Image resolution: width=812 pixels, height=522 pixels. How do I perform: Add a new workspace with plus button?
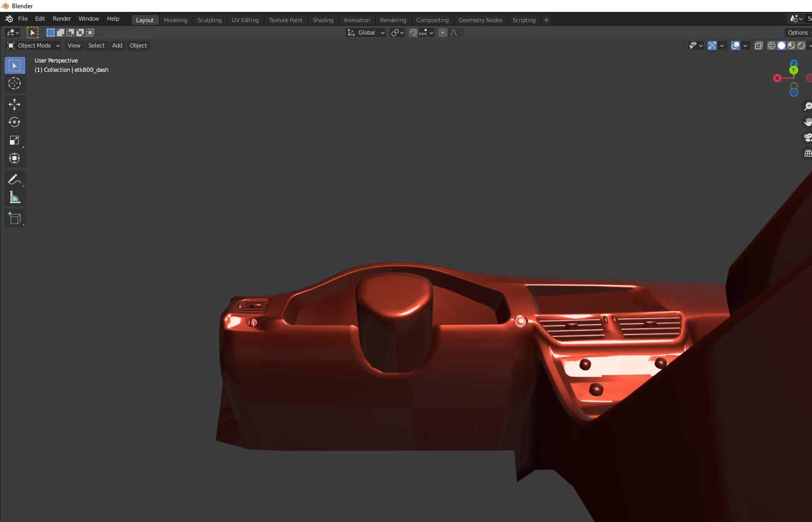[546, 20]
